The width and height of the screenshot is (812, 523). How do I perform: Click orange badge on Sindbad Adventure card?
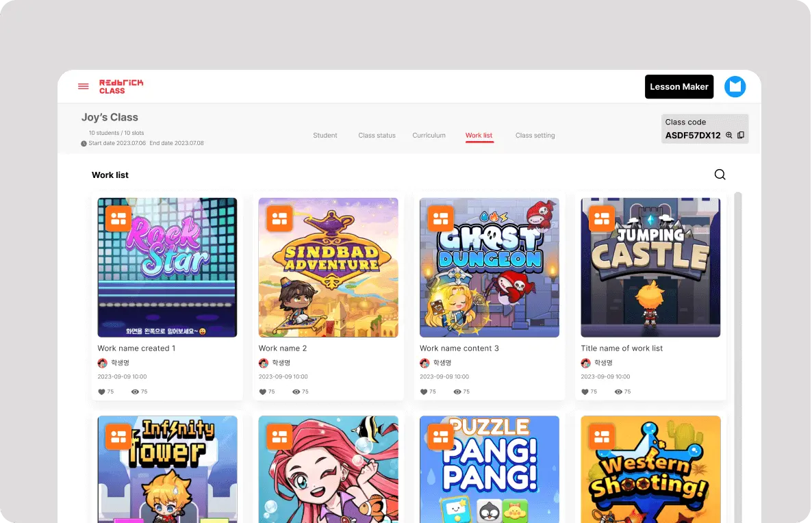(279, 218)
